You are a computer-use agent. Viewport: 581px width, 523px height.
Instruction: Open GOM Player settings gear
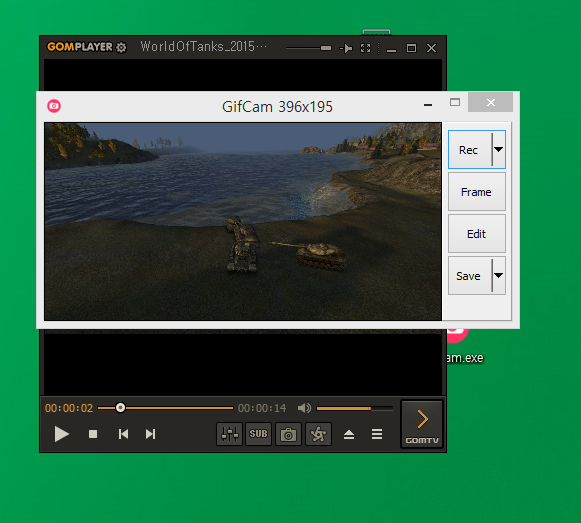(121, 47)
